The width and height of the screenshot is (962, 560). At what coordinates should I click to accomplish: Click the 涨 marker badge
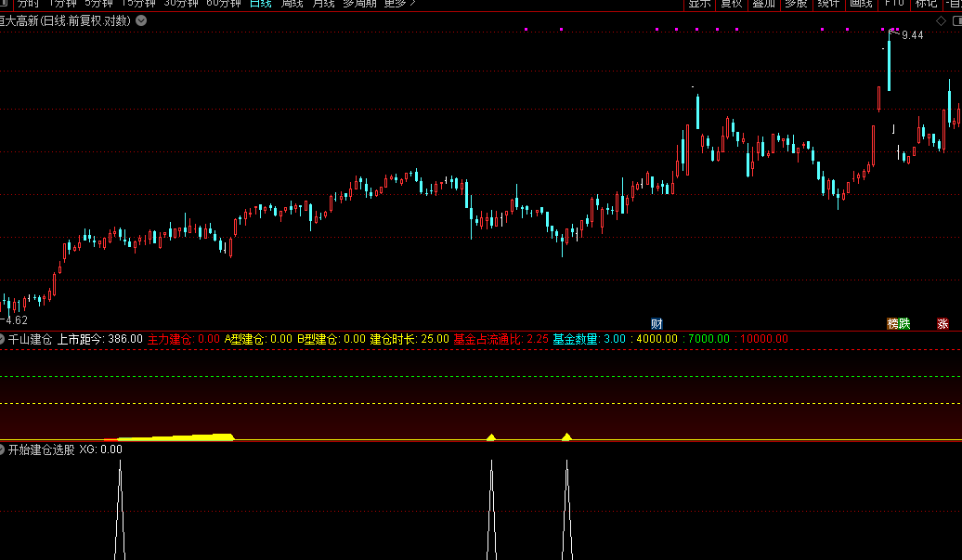[942, 323]
